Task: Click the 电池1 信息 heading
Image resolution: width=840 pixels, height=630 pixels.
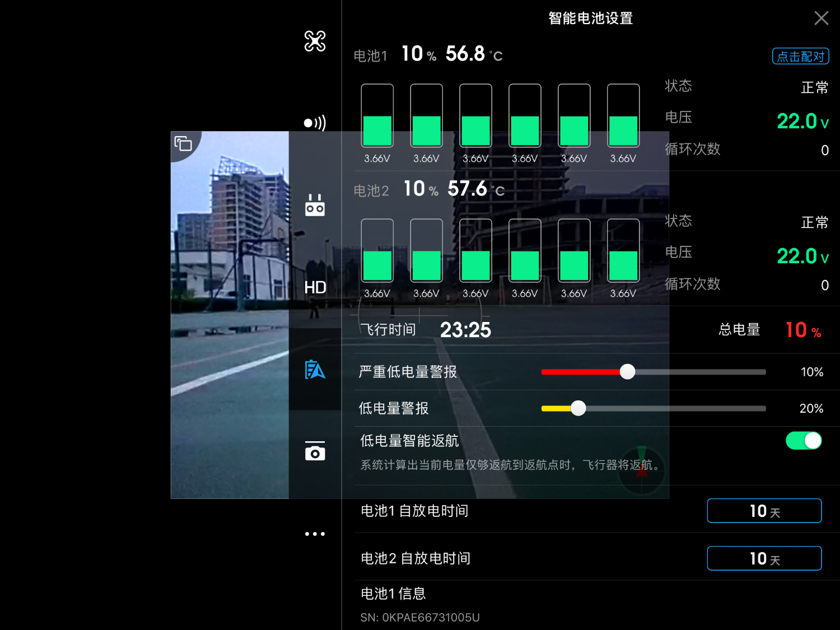Action: click(393, 594)
